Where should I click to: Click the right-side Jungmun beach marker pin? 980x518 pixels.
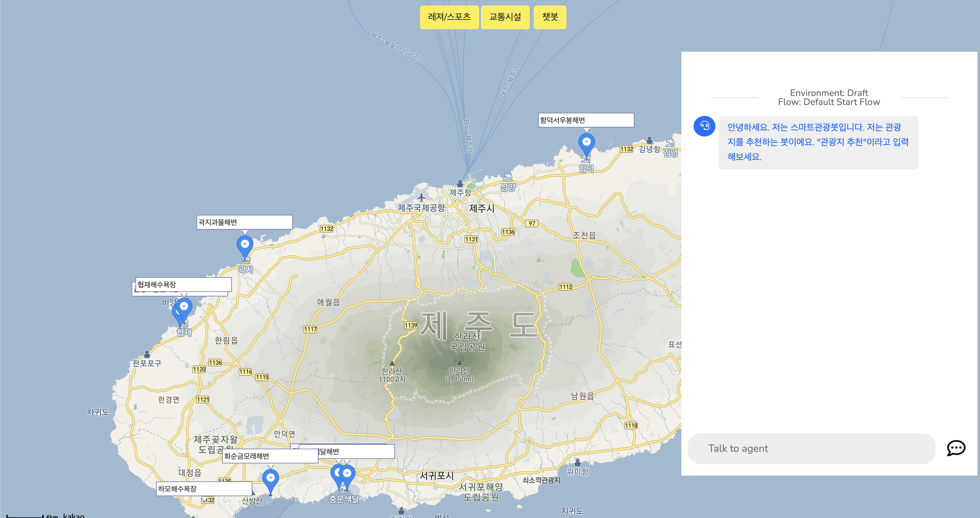pos(347,473)
